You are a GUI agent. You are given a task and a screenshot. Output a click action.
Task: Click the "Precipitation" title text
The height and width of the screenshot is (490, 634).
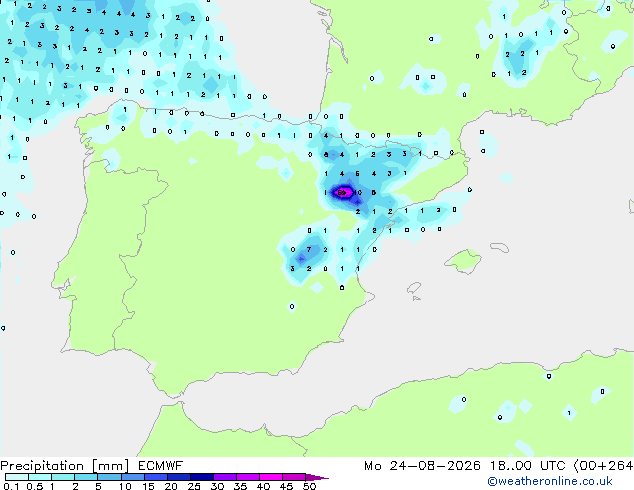click(x=42, y=466)
